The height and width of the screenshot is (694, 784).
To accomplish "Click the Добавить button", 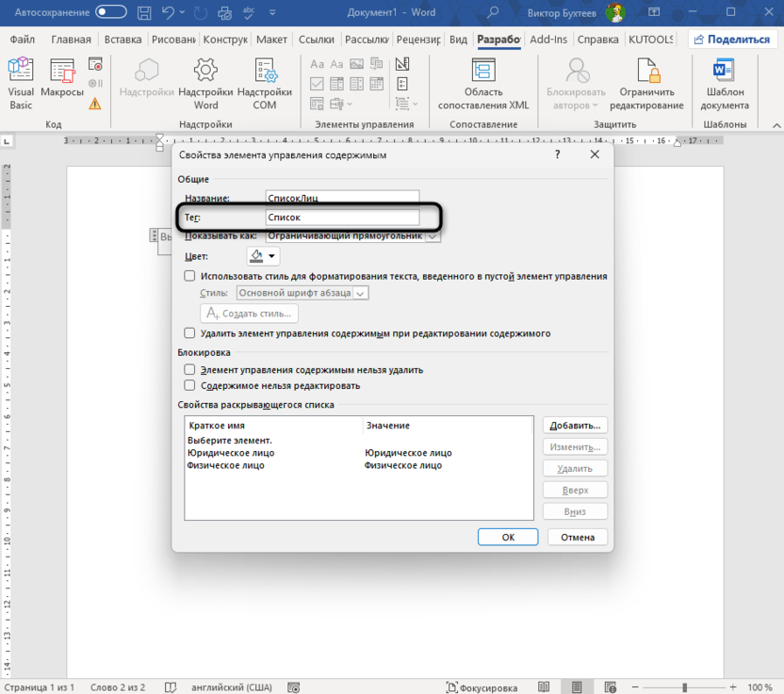I will tap(576, 425).
